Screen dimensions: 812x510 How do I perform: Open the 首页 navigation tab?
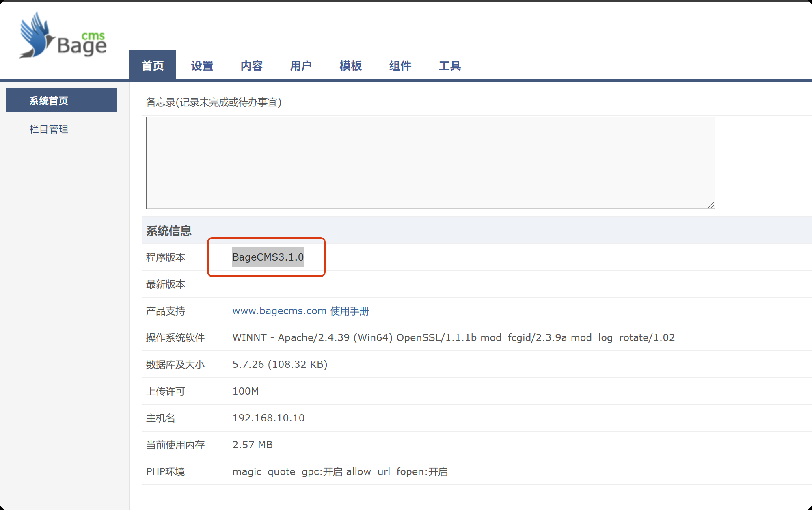(153, 65)
